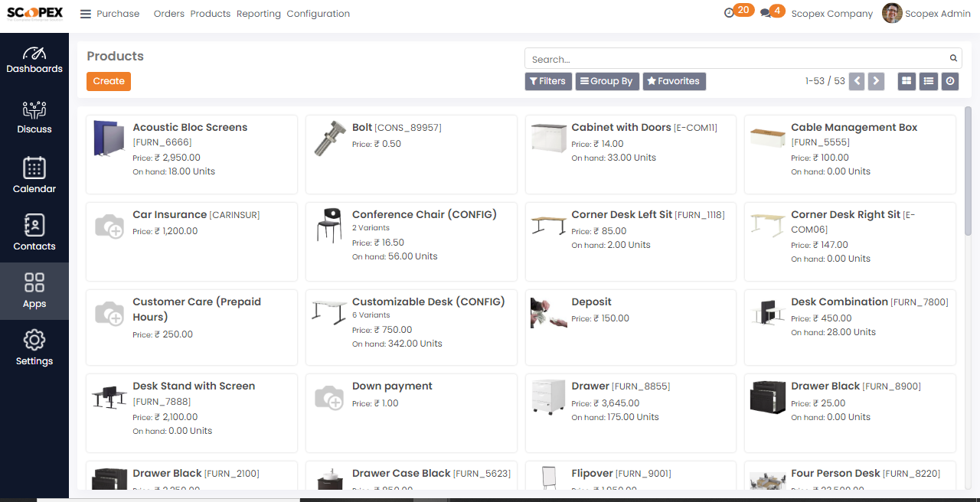The height and width of the screenshot is (502, 980).
Task: Open the Orders menu
Action: (x=168, y=14)
